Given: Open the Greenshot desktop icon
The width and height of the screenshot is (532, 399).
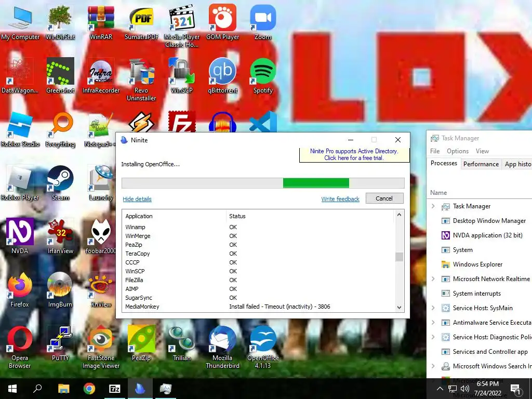Looking at the screenshot, I should (x=60, y=76).
